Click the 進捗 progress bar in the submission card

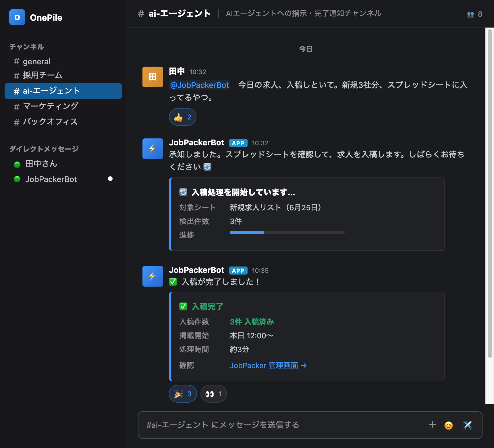click(x=287, y=233)
